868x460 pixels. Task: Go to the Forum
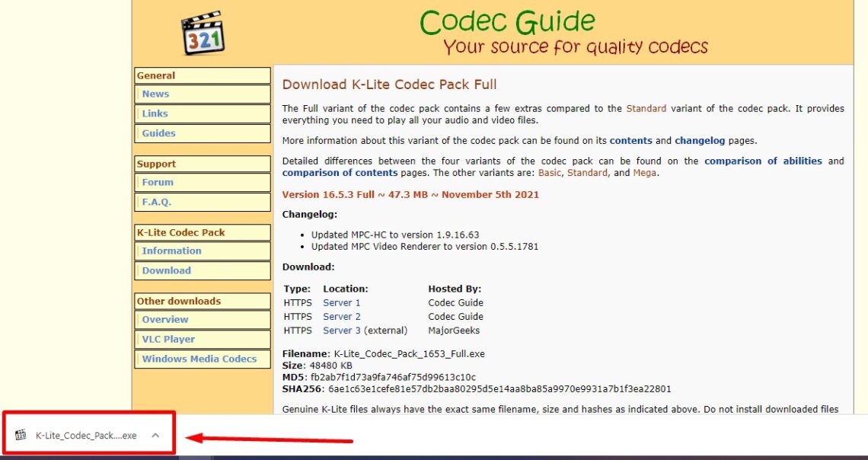(x=157, y=182)
